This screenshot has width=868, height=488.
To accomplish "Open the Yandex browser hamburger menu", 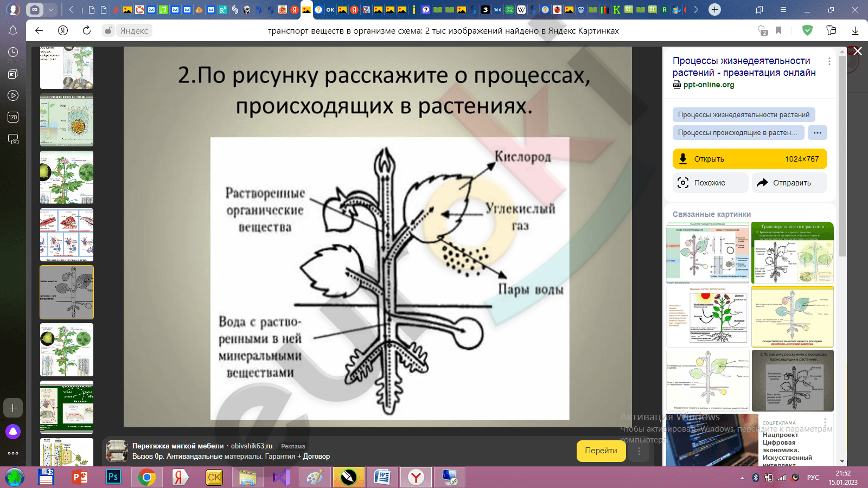I will [x=783, y=10].
